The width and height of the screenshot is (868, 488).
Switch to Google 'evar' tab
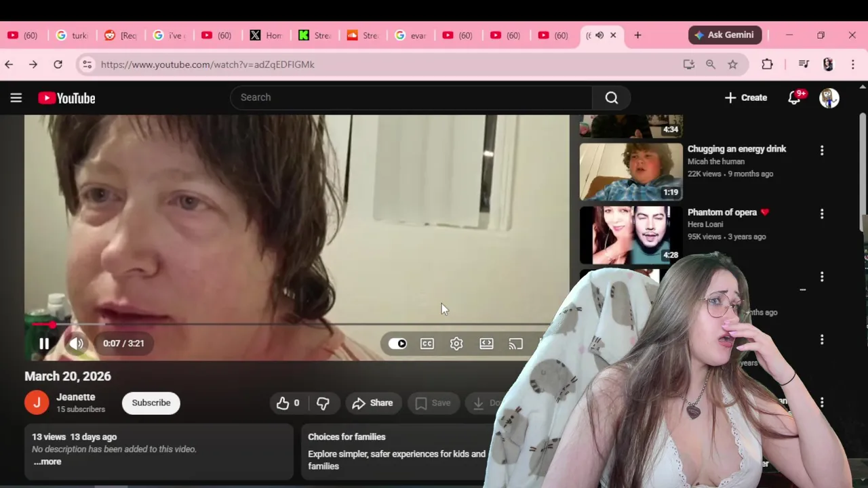pos(411,35)
